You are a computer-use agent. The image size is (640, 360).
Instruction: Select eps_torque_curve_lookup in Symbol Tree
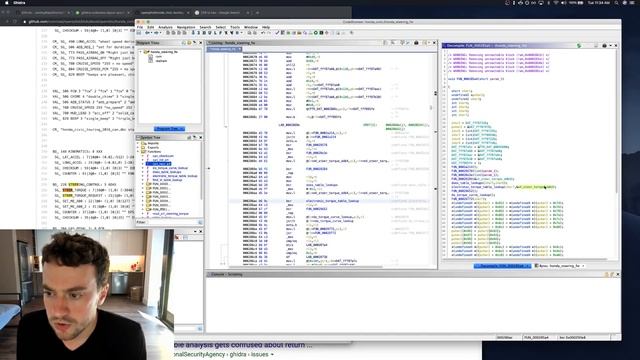(x=170, y=168)
